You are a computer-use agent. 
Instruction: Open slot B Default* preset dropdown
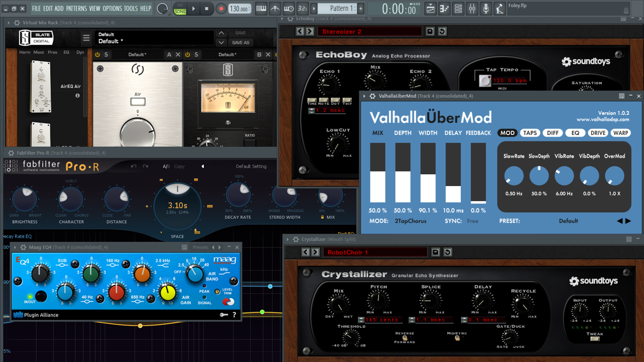227,55
